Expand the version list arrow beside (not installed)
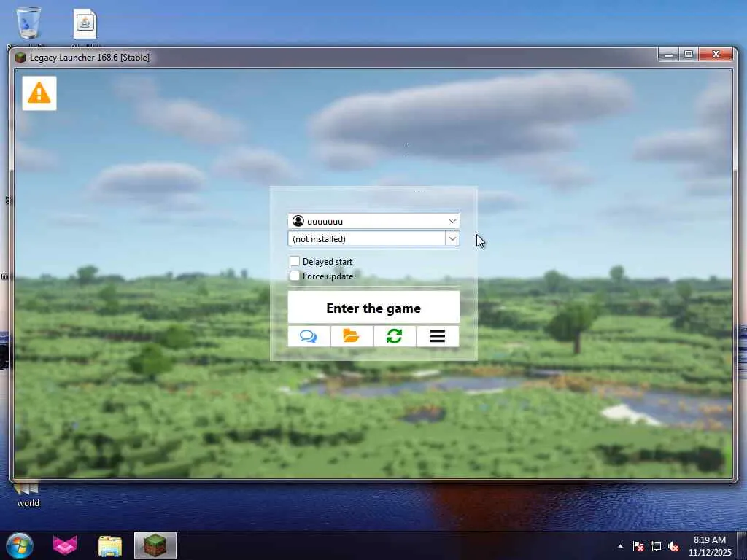This screenshot has height=560, width=747. [452, 238]
